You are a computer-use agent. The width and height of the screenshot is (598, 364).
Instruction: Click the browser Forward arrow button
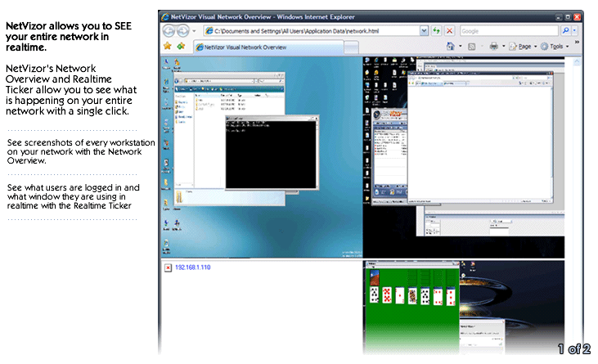[x=184, y=30]
